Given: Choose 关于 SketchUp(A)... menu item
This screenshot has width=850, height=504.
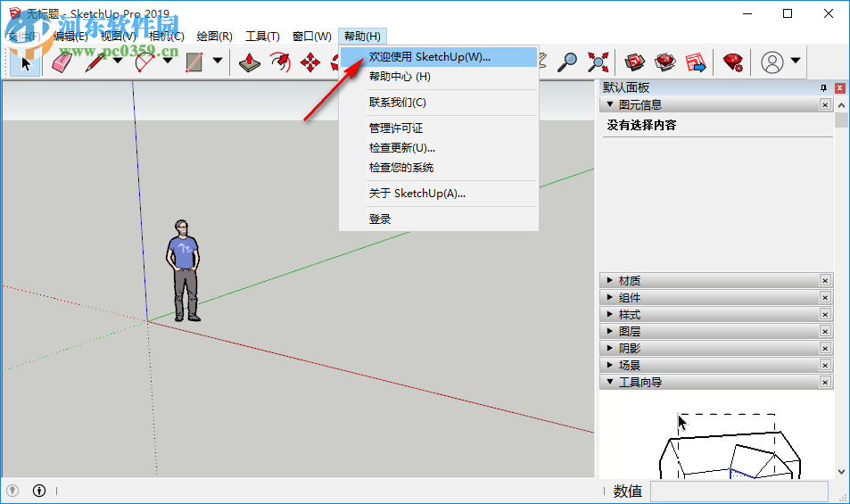Looking at the screenshot, I should click(x=439, y=194).
